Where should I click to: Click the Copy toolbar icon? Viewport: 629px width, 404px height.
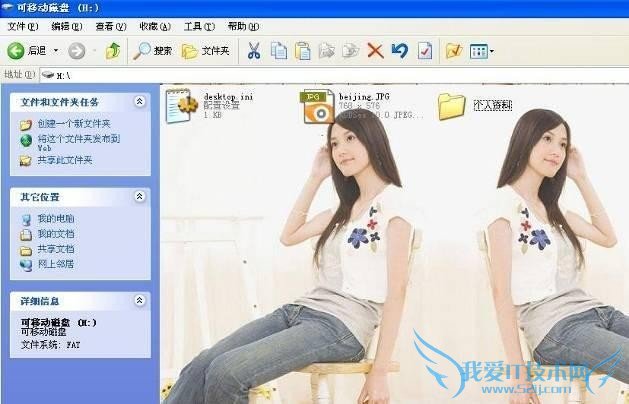(279, 51)
